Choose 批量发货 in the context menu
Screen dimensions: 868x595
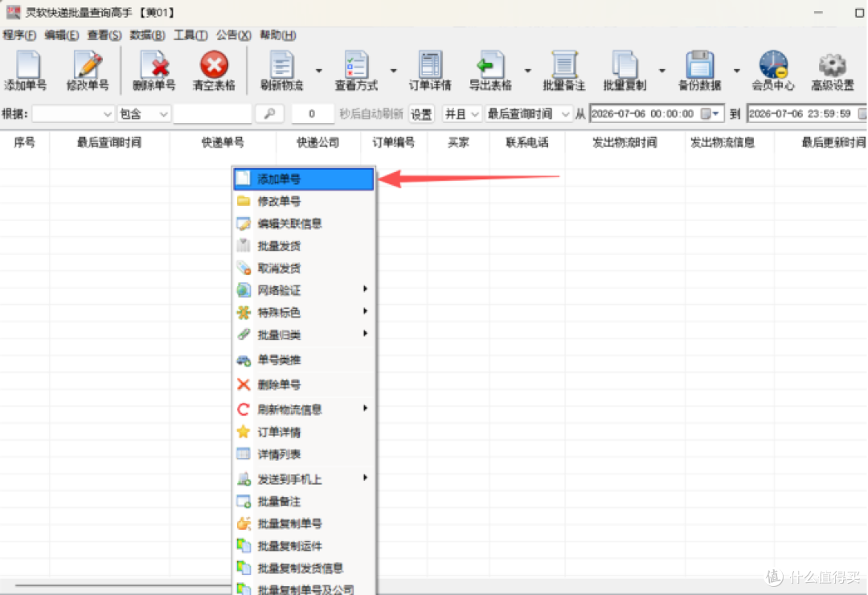(303, 245)
